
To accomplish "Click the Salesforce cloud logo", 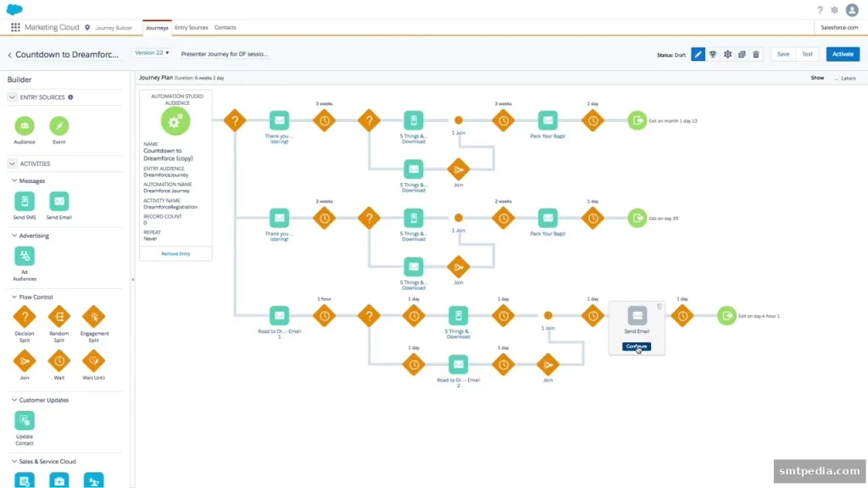I will tap(14, 9).
